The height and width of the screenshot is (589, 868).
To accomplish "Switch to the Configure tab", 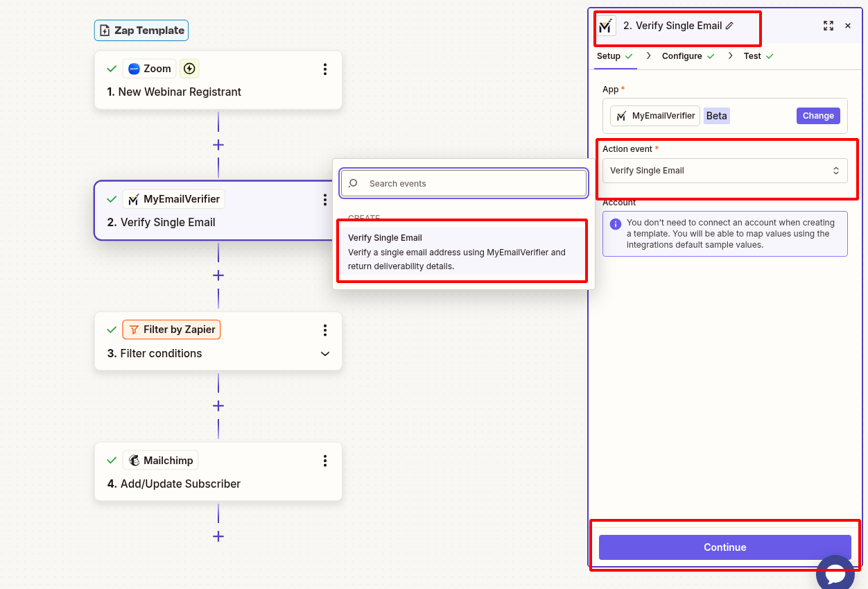I will (683, 56).
